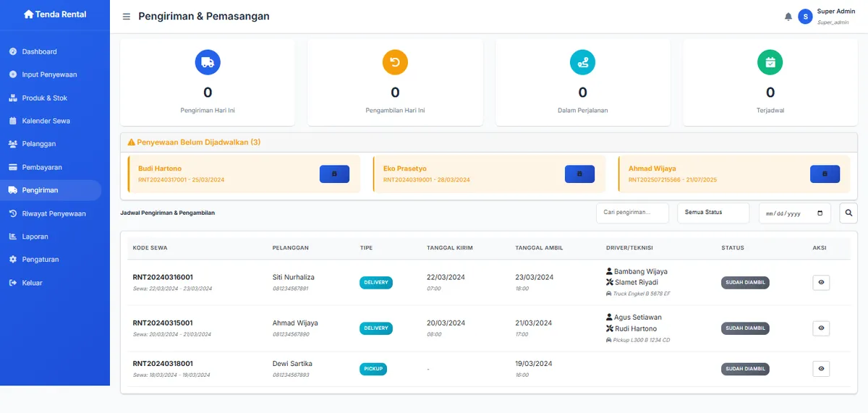The image size is (868, 413).
Task: Click the search magnifier button
Action: coord(848,213)
